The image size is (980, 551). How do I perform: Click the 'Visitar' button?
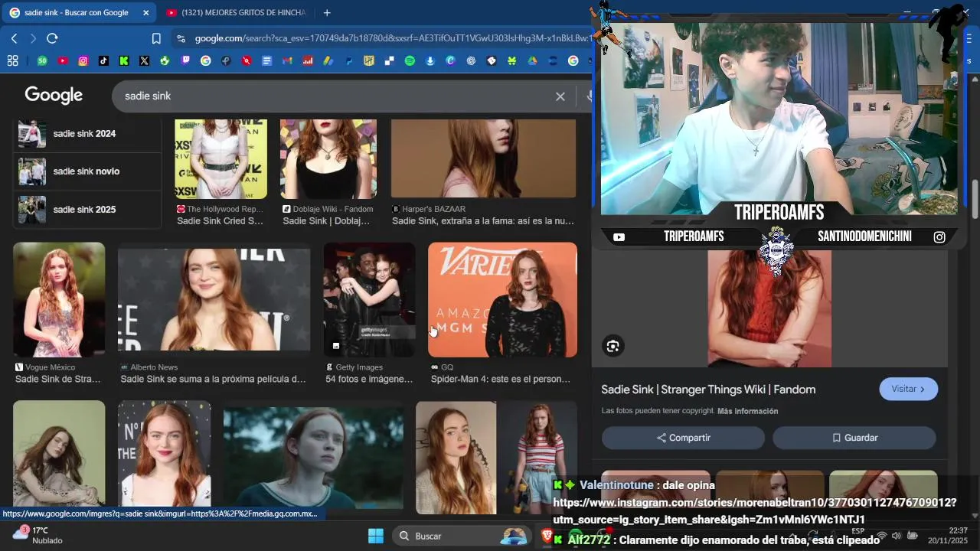coord(908,389)
